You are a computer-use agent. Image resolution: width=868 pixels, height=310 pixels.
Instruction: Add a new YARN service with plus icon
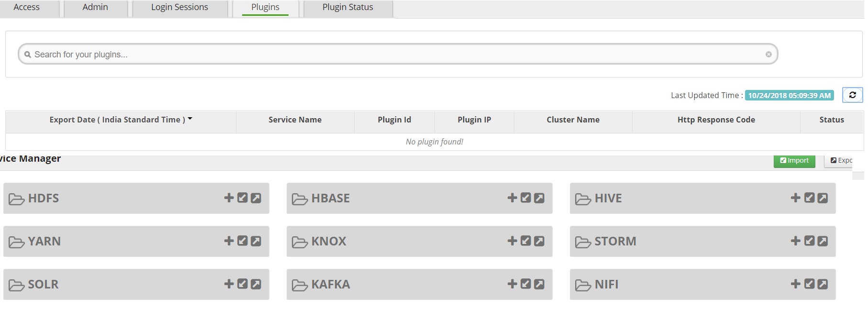(229, 241)
